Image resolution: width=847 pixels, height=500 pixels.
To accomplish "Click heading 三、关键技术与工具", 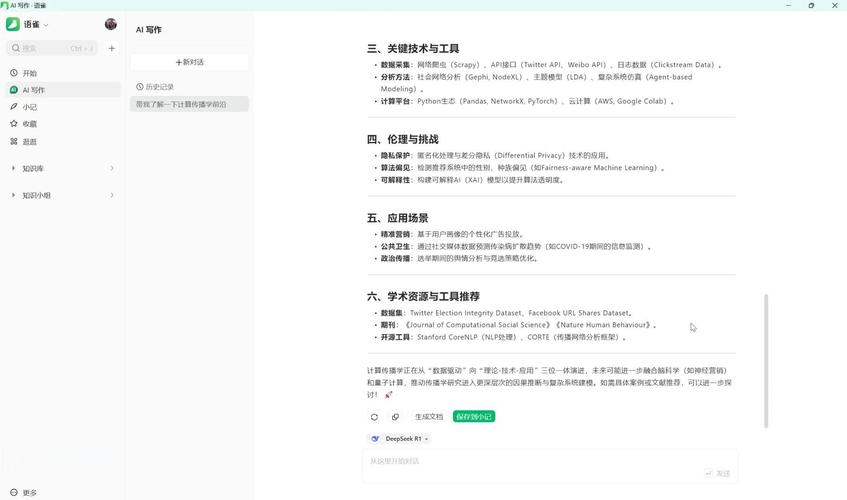I will point(413,49).
